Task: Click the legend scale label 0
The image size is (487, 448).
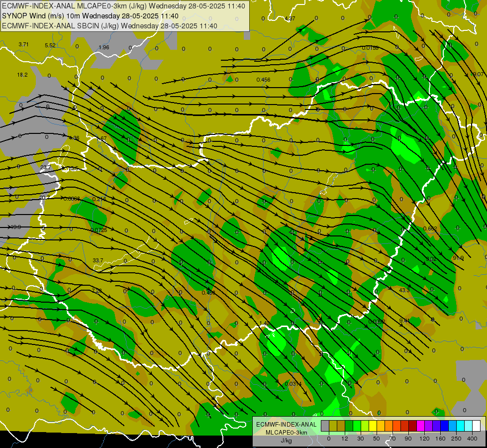Action: coord(329,439)
